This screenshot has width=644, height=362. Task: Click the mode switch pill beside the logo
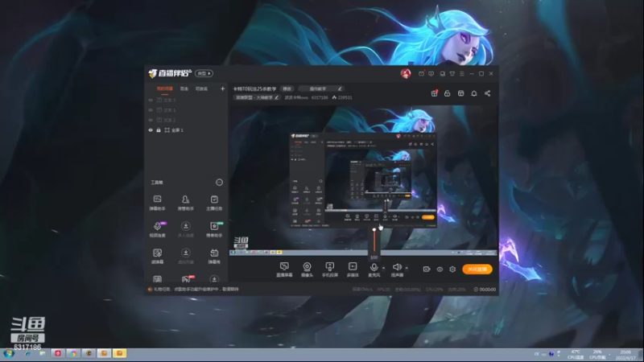point(204,73)
